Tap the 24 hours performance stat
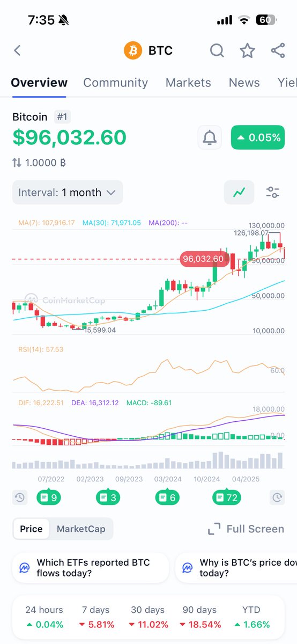Screen dimensions: 297x644 (x=44, y=617)
